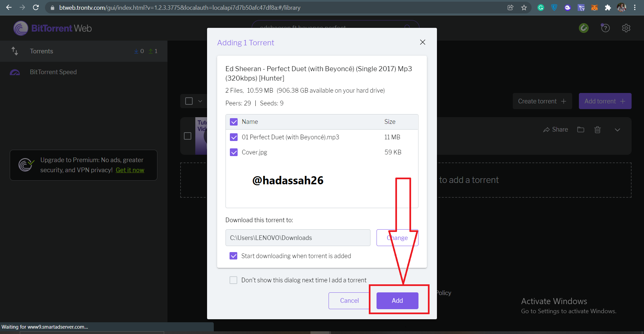The height and width of the screenshot is (334, 644).
Task: Click Cancel in the dialog
Action: pyautogui.click(x=349, y=300)
